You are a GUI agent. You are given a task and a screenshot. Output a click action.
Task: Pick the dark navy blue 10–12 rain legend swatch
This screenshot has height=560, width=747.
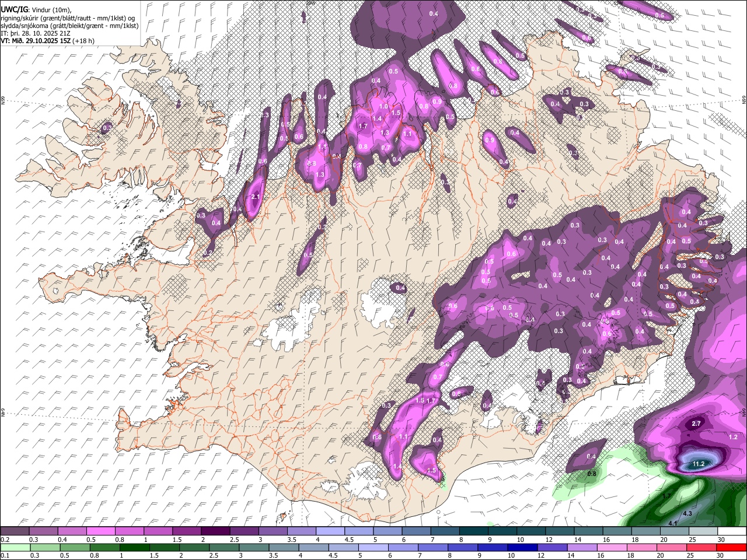(522, 547)
